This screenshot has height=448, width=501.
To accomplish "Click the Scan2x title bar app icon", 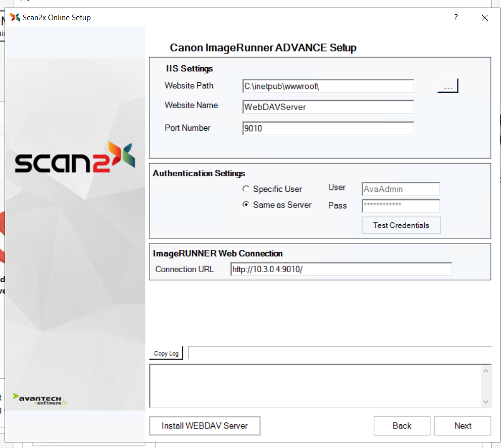I will click(x=15, y=18).
